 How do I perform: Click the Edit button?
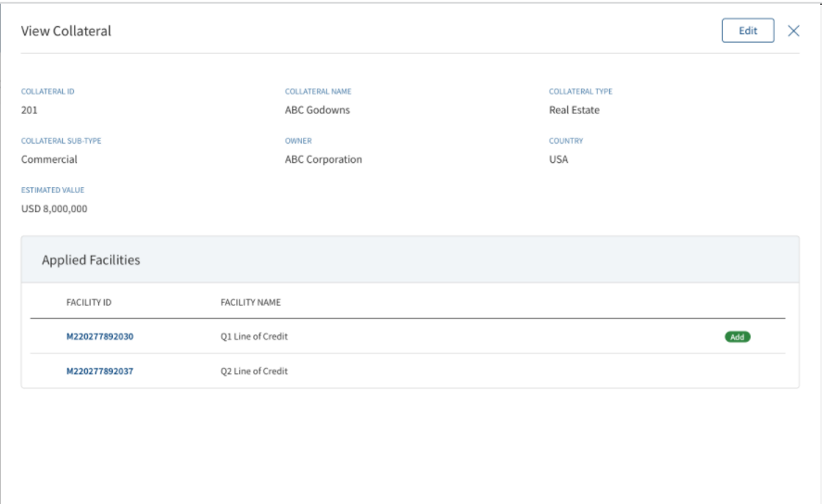pyautogui.click(x=748, y=31)
